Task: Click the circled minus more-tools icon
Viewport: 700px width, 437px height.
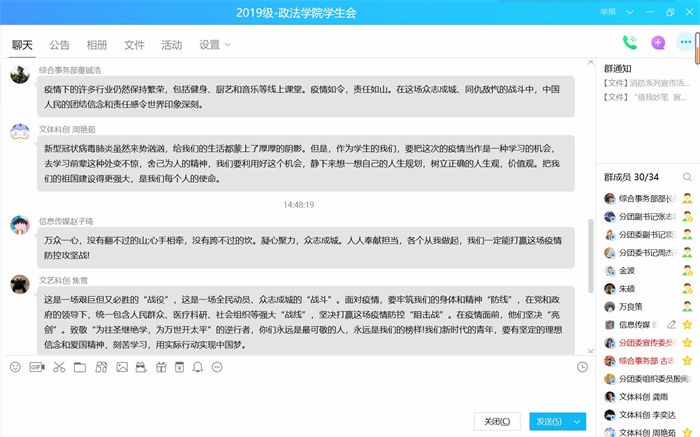Action: coord(217,367)
